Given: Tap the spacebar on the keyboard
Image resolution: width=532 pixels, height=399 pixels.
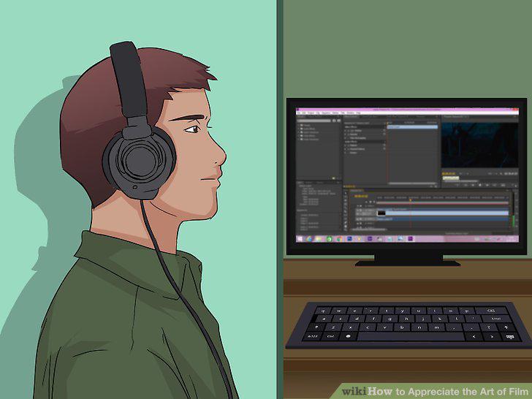Looking at the screenshot, I should pyautogui.click(x=411, y=337).
